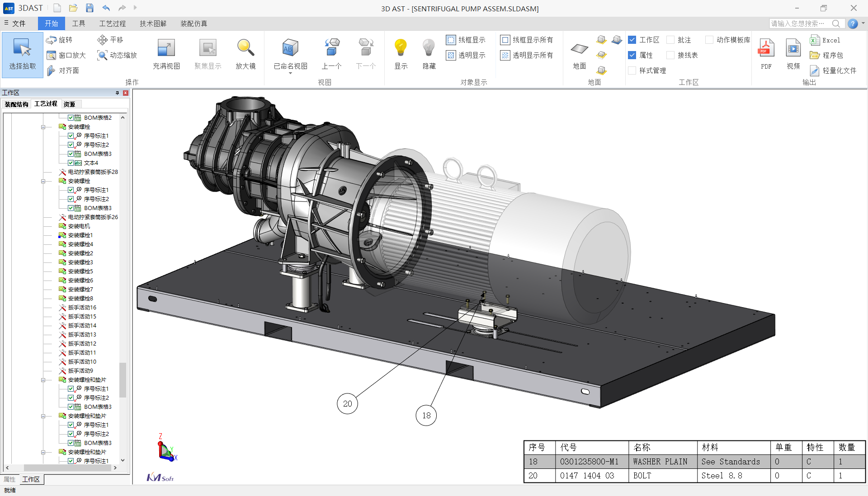
Task: Click the 轻量化文件 output button
Action: pos(834,70)
